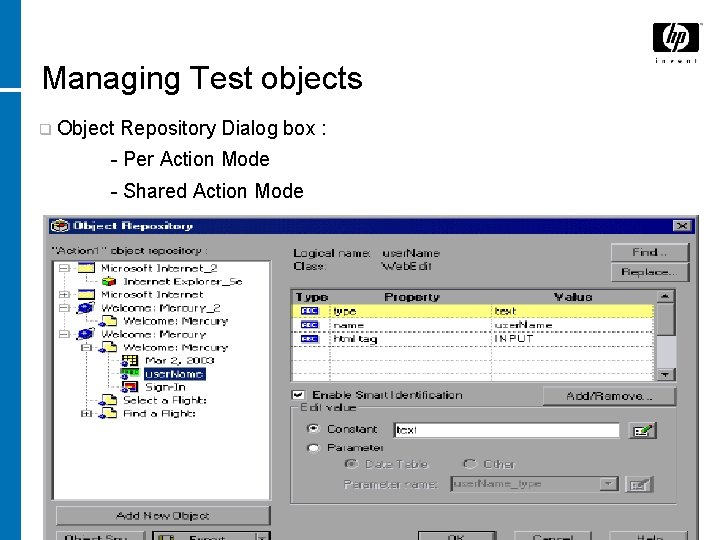Image resolution: width=720 pixels, height=540 pixels.
Task: Select Internet Explorer_Se tree item
Action: (183, 281)
